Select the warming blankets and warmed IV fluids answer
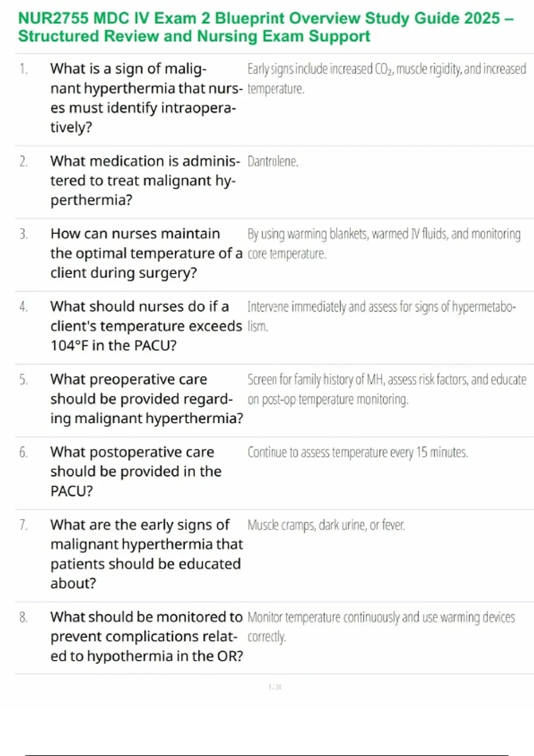Viewport: 534px width, 756px height. pyautogui.click(x=384, y=244)
